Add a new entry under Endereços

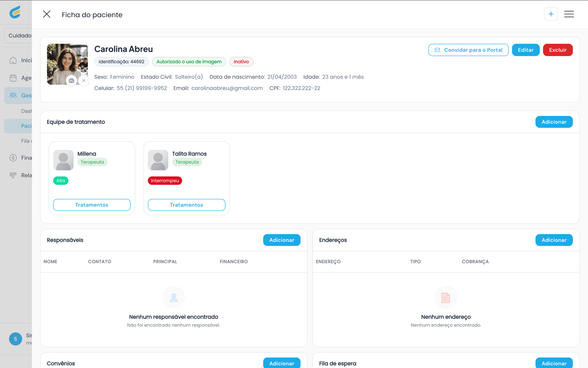(x=554, y=240)
